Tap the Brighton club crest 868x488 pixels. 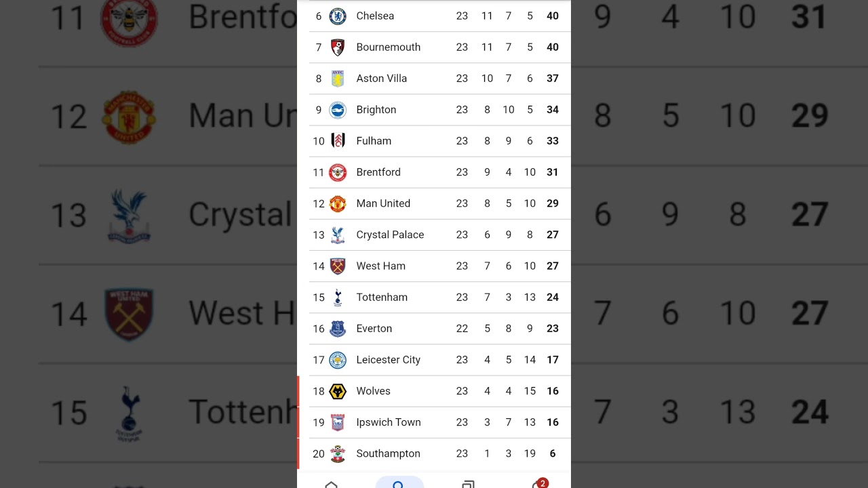(338, 110)
